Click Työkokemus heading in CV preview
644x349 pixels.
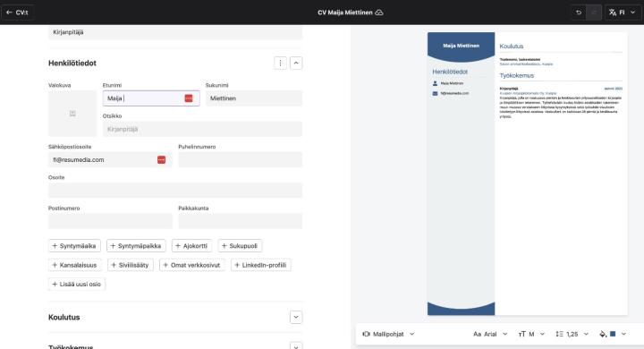(517, 76)
